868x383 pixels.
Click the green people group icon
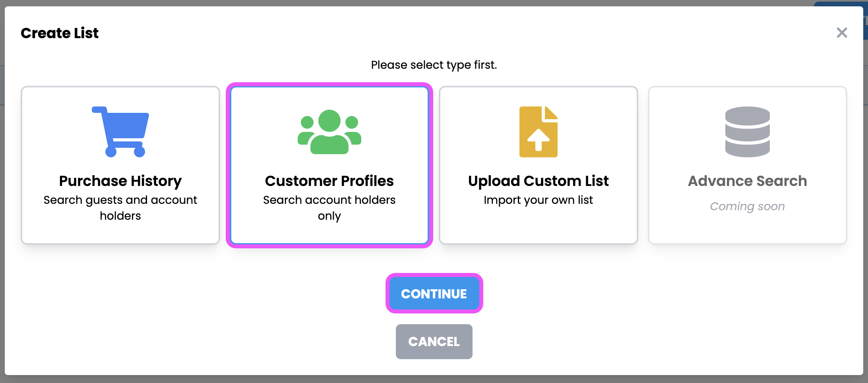pyautogui.click(x=329, y=132)
